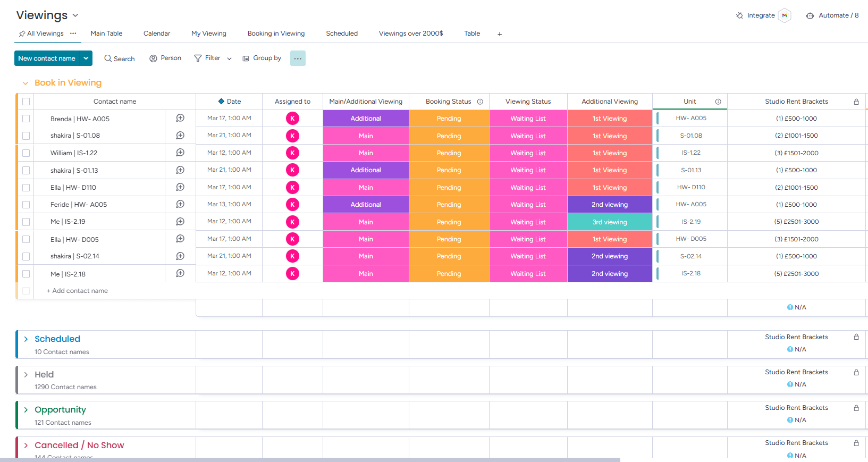Open Search in toolbar
Screen dimensions: 868x462
pyautogui.click(x=120, y=58)
